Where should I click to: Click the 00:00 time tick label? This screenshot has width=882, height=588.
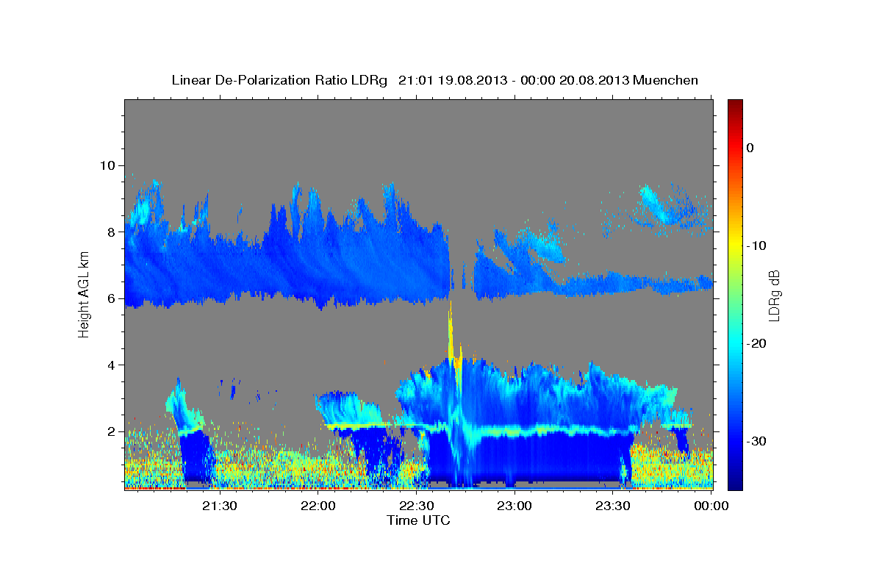(711, 506)
